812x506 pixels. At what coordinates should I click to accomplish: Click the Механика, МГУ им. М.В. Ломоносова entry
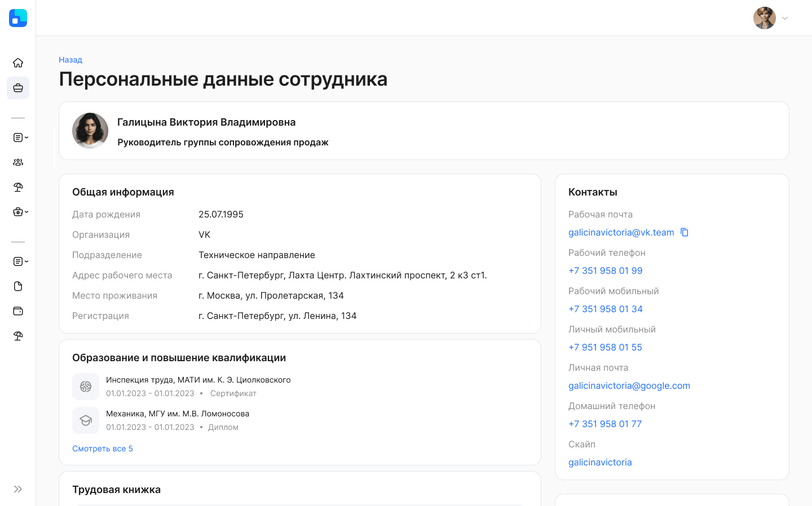pos(178,414)
